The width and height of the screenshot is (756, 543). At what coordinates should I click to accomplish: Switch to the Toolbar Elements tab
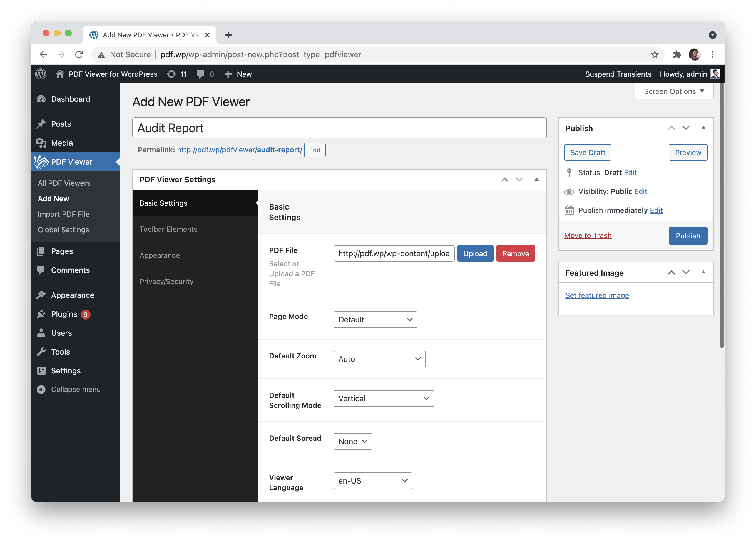click(x=168, y=229)
